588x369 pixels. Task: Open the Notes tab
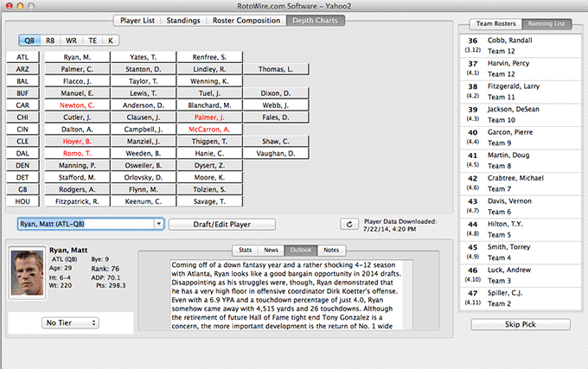[331, 250]
